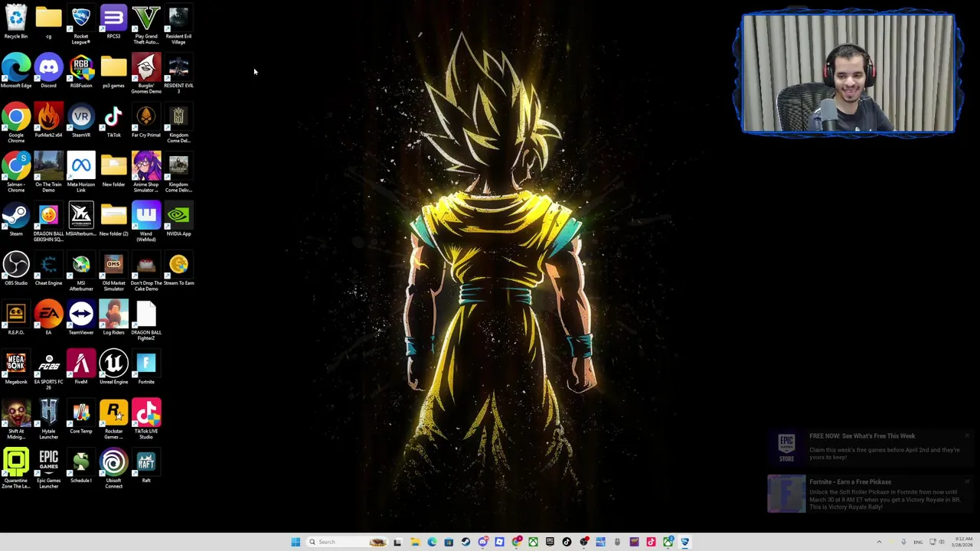Viewport: 980px width, 551px height.
Task: Open Stream To Earn desktop icon
Action: point(178,269)
